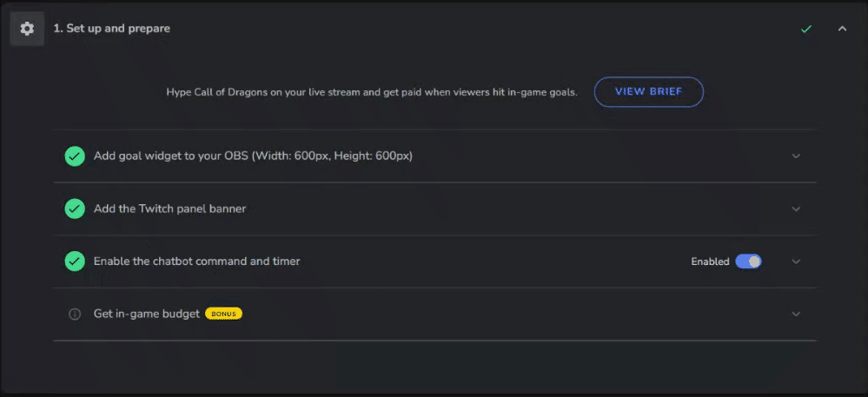Viewport: 868px width, 397px height.
Task: Toggle the Enabled chatbot switch off
Action: [748, 261]
